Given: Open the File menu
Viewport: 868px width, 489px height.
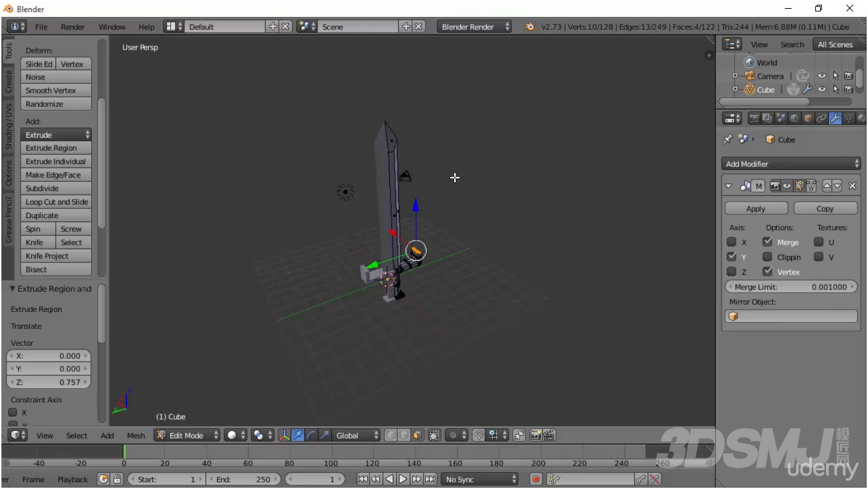Looking at the screenshot, I should 41,27.
